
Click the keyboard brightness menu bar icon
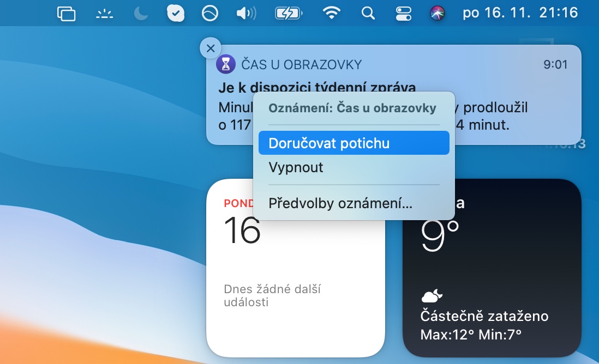[x=104, y=14]
